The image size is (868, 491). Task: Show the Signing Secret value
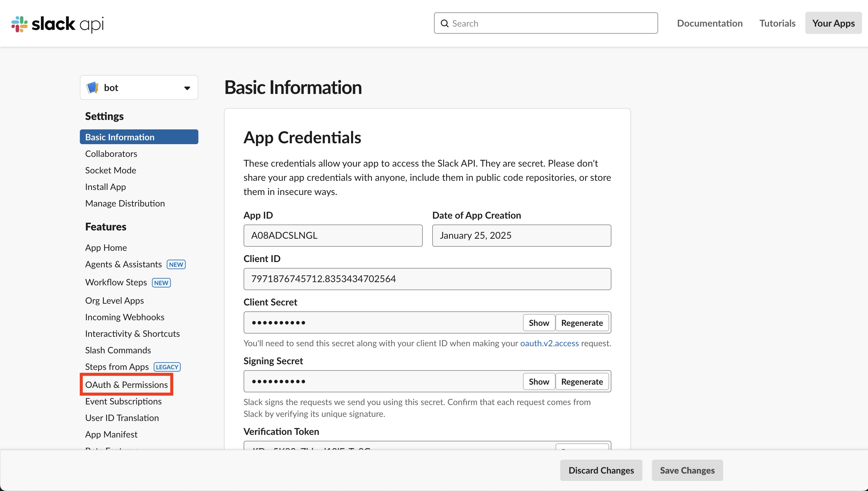[x=539, y=381]
